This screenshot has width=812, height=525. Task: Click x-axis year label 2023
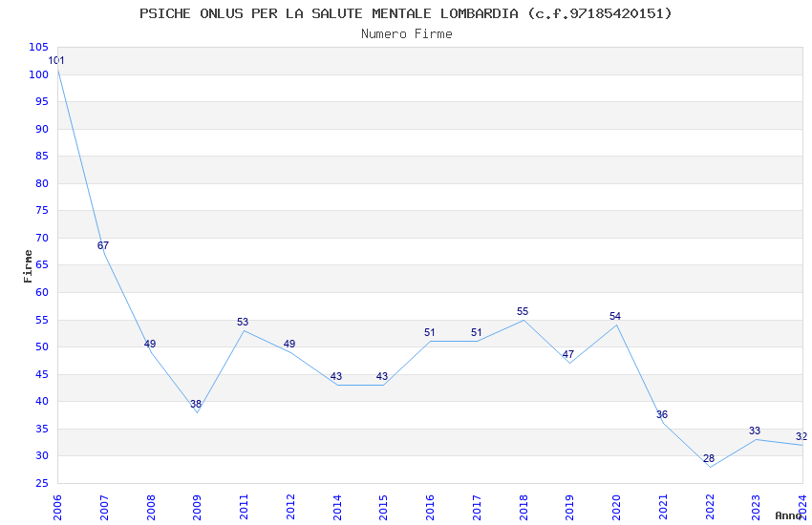point(756,507)
